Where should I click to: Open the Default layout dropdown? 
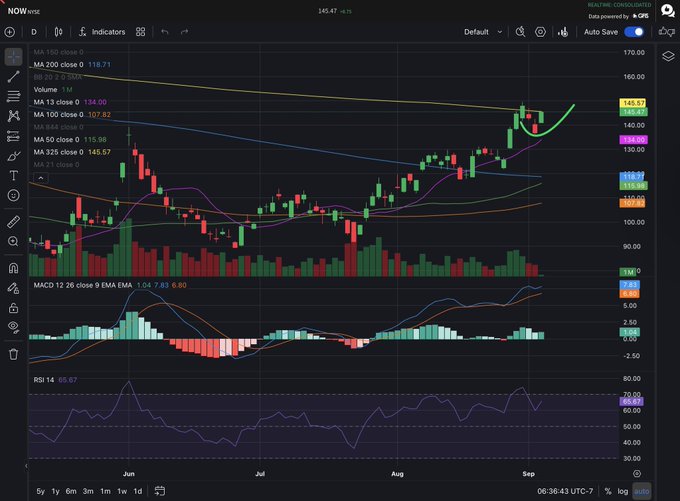click(483, 32)
